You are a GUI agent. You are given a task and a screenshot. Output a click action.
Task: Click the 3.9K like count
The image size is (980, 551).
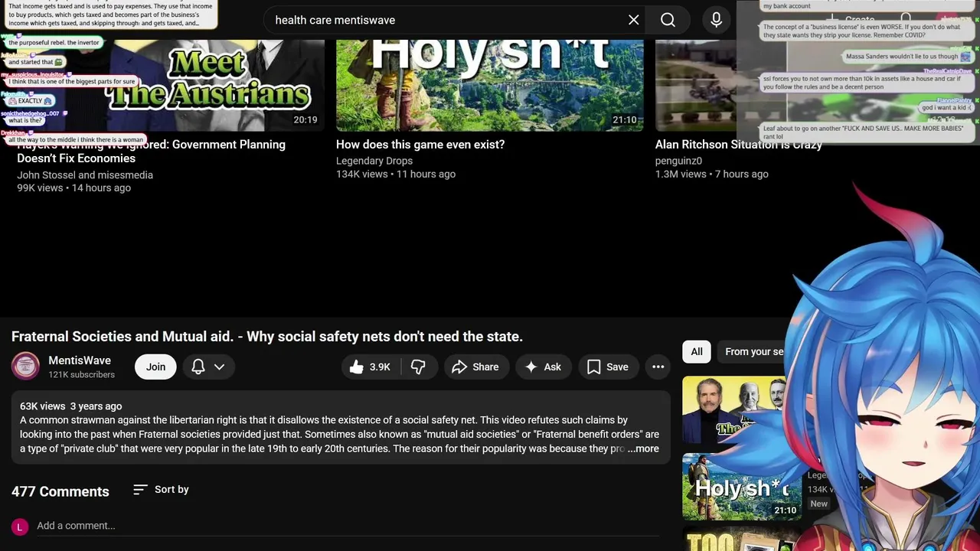coord(380,367)
